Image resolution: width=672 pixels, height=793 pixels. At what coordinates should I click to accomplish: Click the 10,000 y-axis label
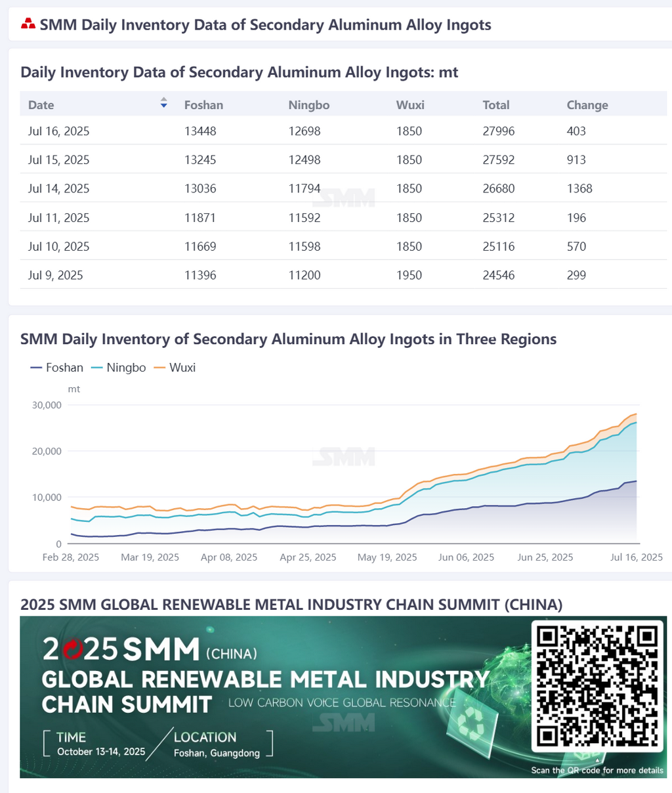pos(47,498)
